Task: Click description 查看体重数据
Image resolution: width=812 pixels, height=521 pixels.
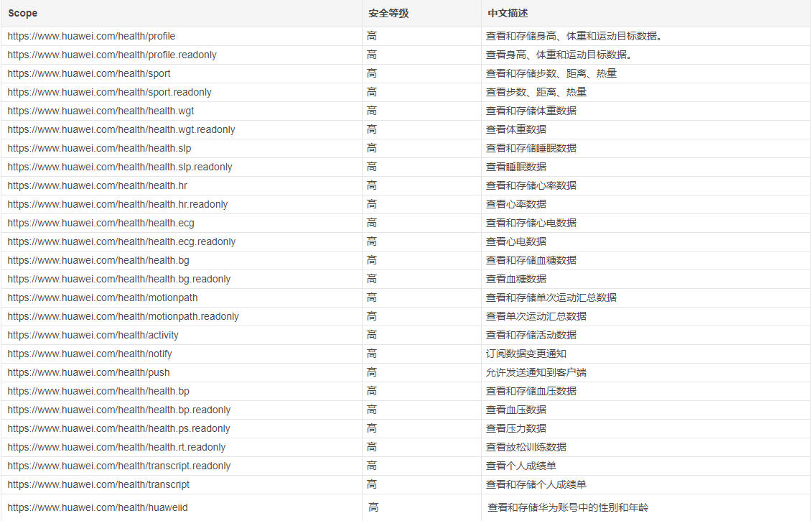Action: click(x=515, y=129)
